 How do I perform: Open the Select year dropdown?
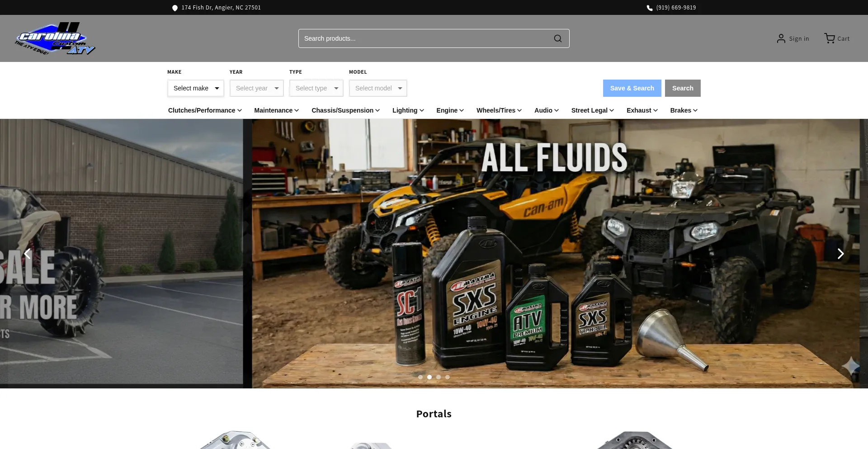256,88
